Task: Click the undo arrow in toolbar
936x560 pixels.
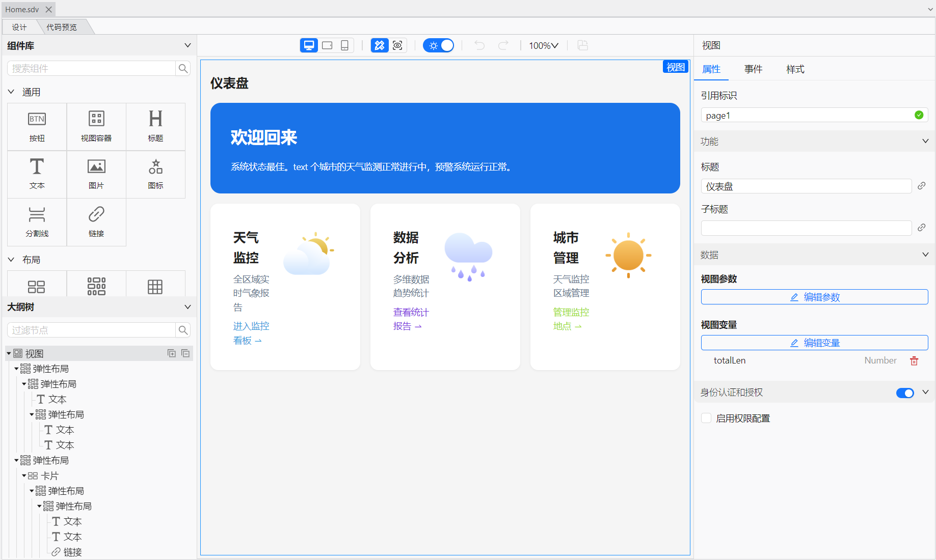Action: pyautogui.click(x=479, y=45)
